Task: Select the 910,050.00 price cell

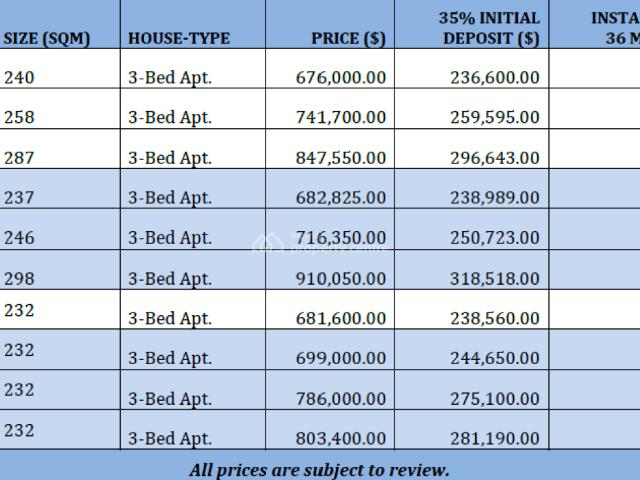Action: (341, 278)
